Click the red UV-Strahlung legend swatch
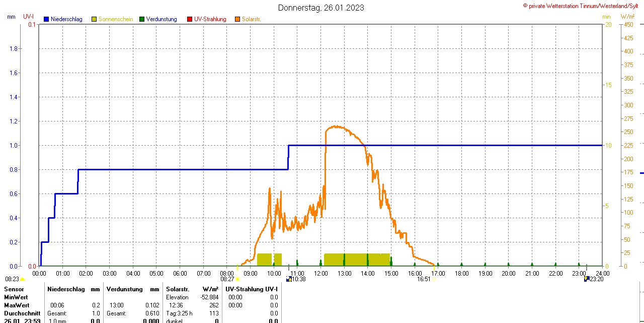This screenshot has height=323, width=644. 190,19
